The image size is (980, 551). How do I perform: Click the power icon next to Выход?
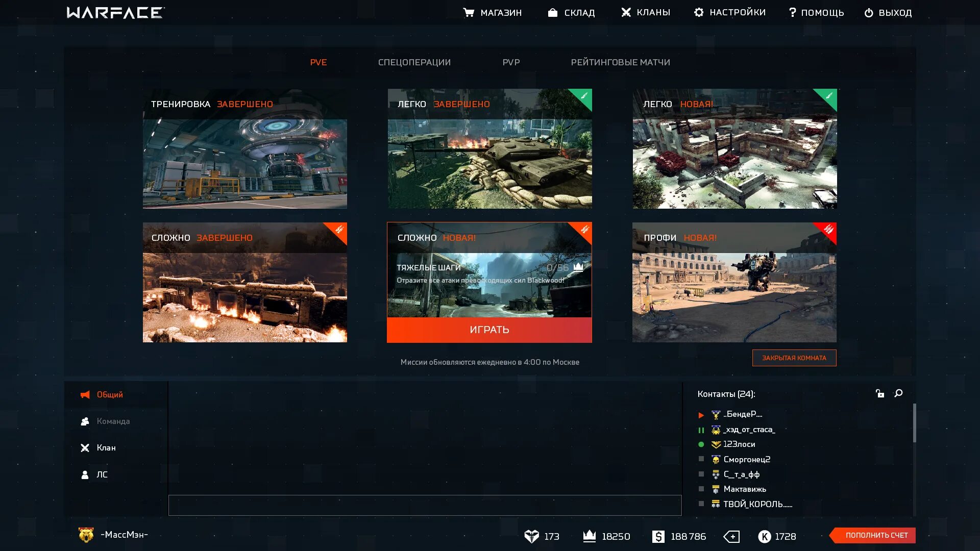coord(869,13)
